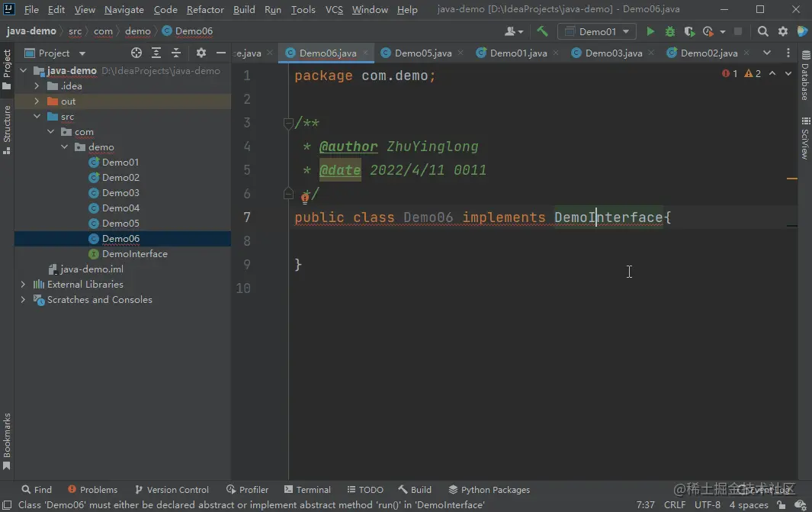Open Database tool window
This screenshot has height=512, width=812.
805,76
